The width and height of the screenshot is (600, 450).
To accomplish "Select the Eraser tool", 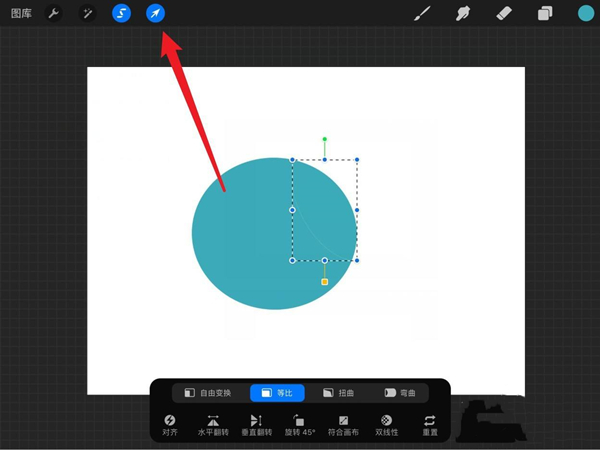I will coord(504,14).
